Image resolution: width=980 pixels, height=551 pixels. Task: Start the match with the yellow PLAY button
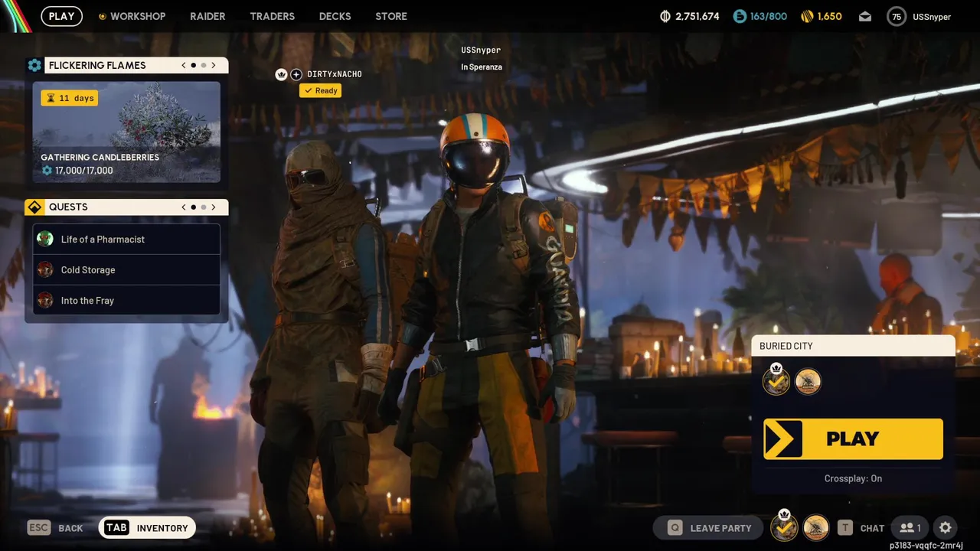click(x=853, y=439)
